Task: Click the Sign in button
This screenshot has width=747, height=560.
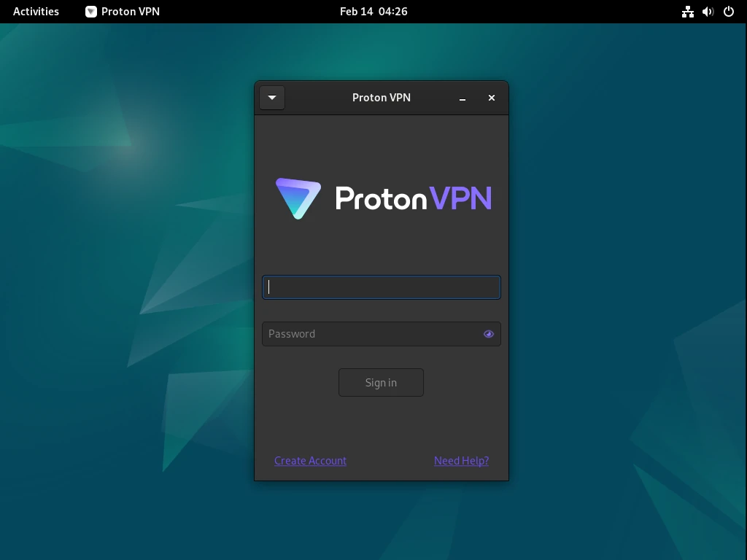Action: click(x=381, y=382)
